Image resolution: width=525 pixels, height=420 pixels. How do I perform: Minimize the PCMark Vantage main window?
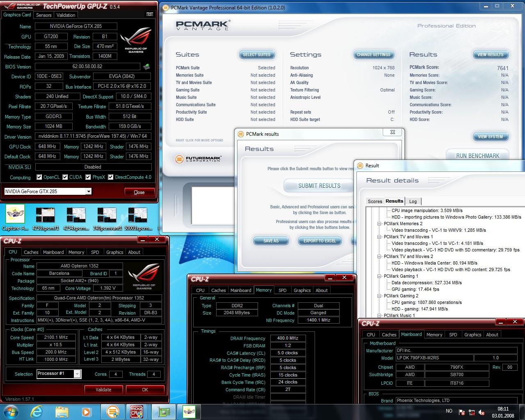pyautogui.click(x=486, y=6)
